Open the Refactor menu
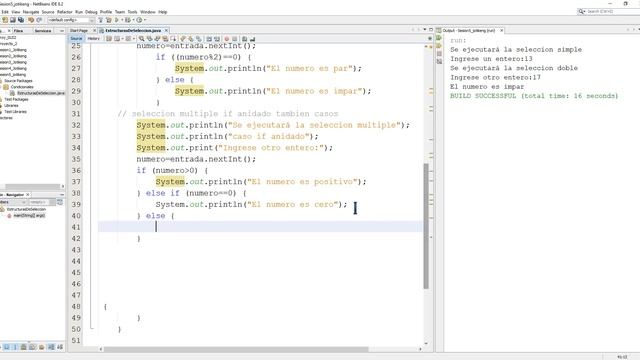Screen dimensions: 640x360 pyautogui.click(x=64, y=12)
